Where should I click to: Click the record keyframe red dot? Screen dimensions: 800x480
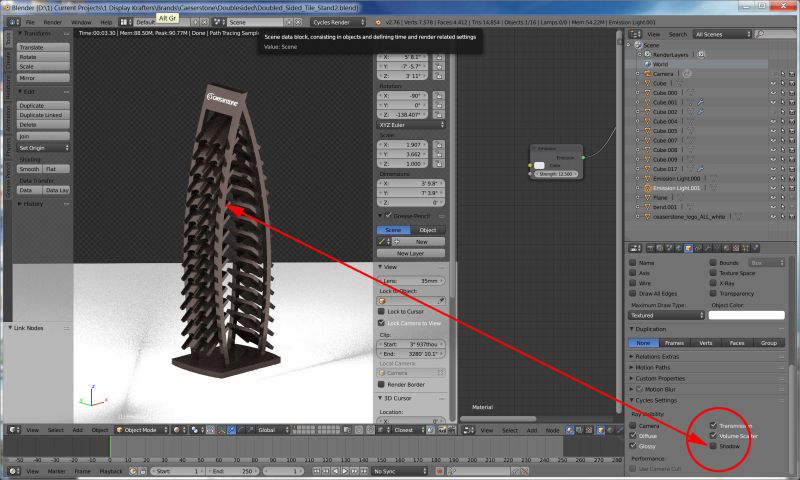click(x=439, y=471)
